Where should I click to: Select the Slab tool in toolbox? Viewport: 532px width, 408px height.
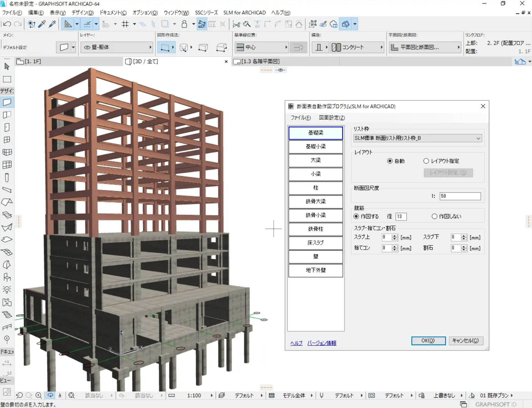click(7, 240)
